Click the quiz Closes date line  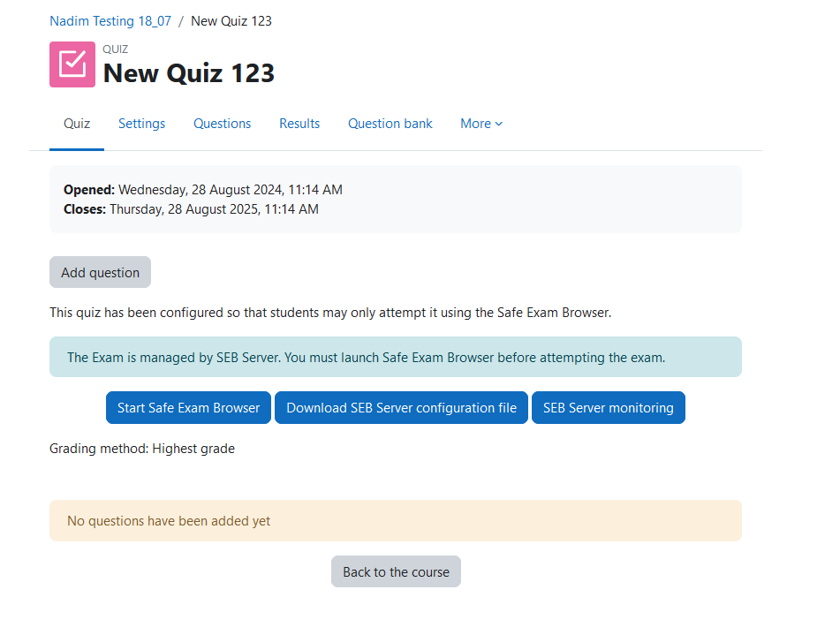pyautogui.click(x=191, y=209)
